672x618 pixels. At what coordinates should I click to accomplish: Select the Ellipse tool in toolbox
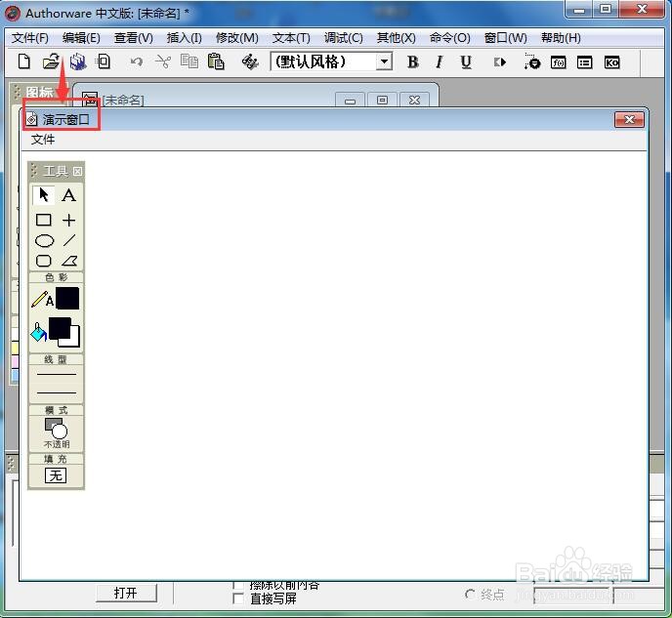tap(44, 241)
